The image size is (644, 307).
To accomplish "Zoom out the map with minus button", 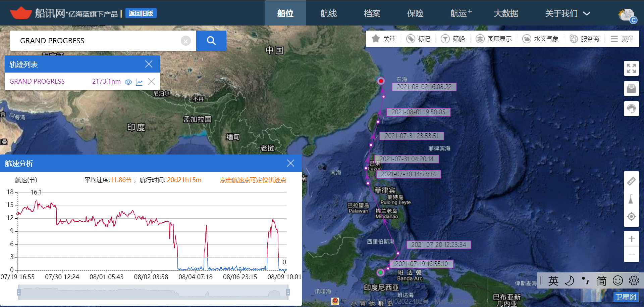I will coord(631,255).
